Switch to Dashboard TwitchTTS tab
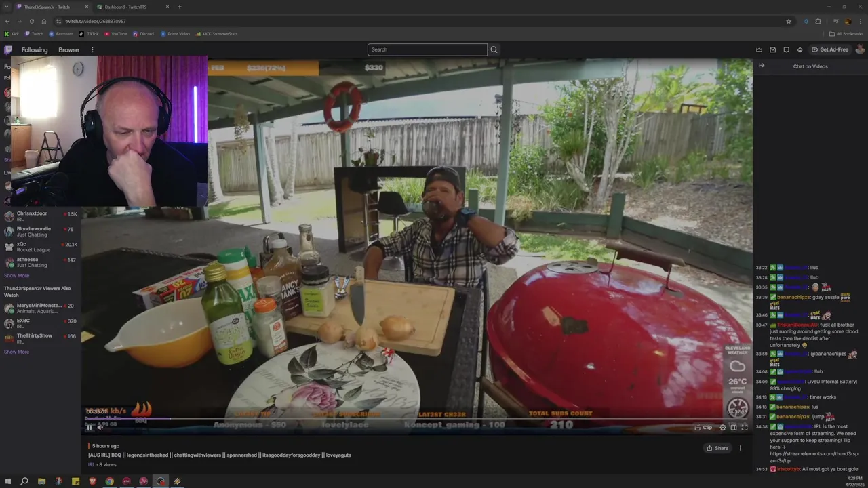This screenshot has width=868, height=488. [132, 7]
